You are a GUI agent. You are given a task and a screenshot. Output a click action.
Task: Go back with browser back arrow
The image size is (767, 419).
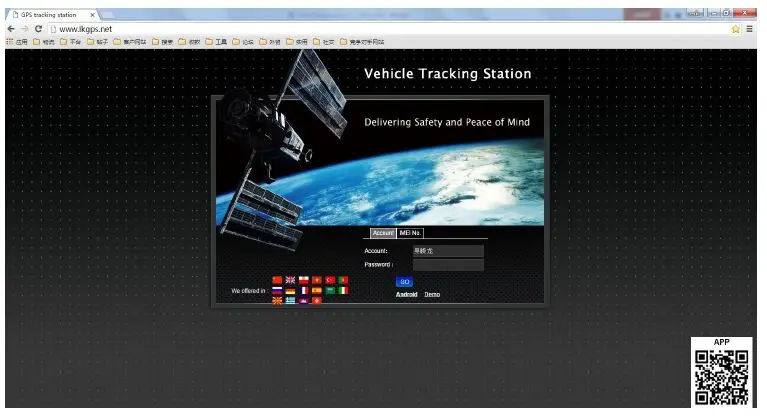[x=11, y=29]
